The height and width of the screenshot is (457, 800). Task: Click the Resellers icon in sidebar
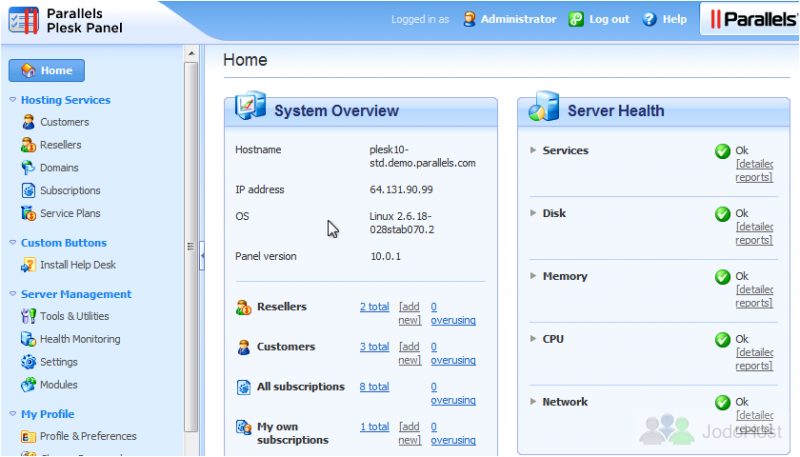(x=29, y=145)
